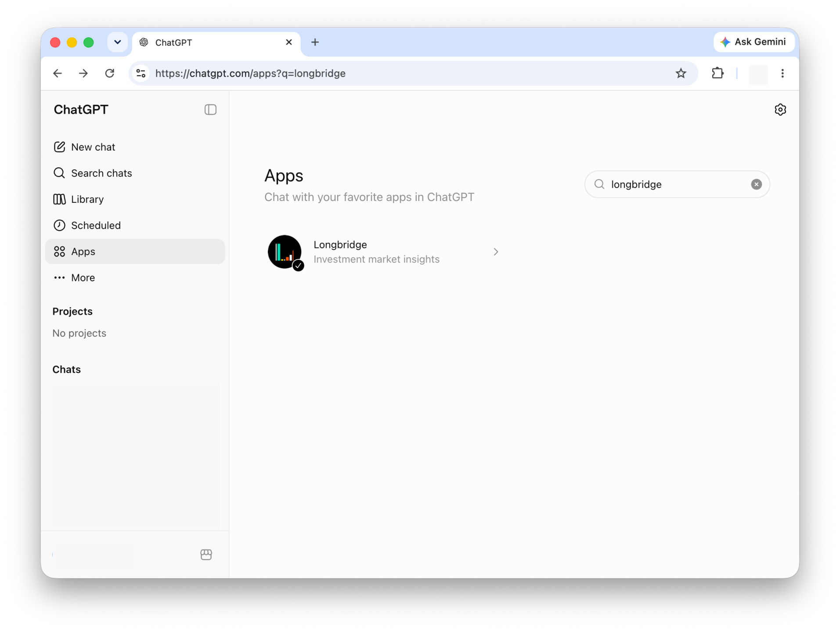
Task: Click the Apps page heading
Action: [284, 176]
